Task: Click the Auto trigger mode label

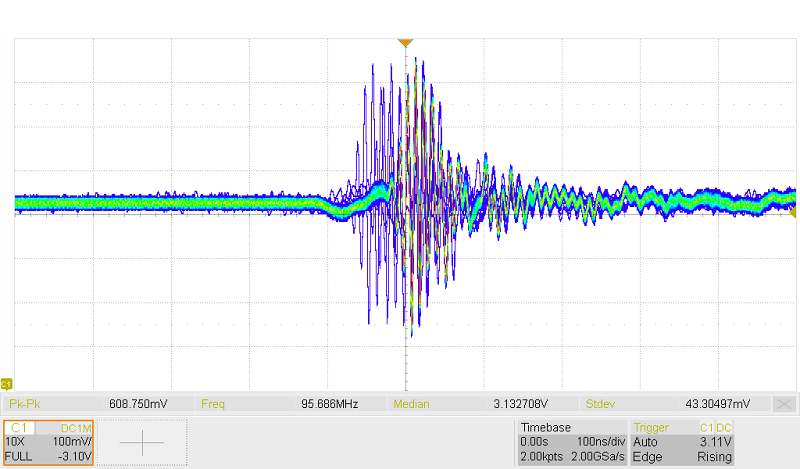Action: [645, 442]
